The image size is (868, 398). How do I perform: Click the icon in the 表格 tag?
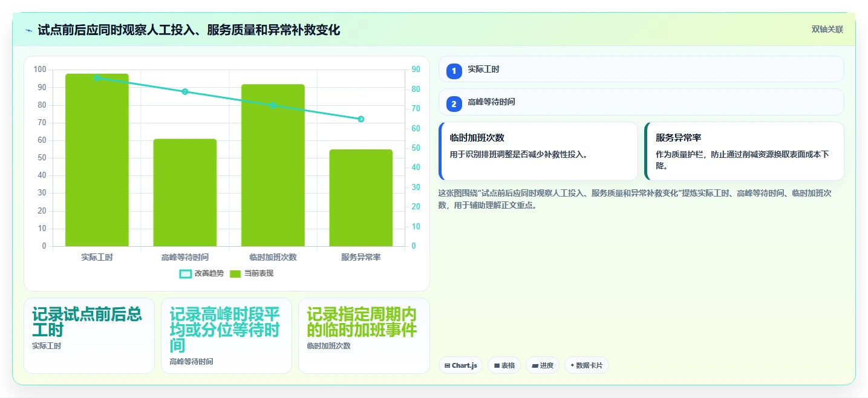pos(497,366)
